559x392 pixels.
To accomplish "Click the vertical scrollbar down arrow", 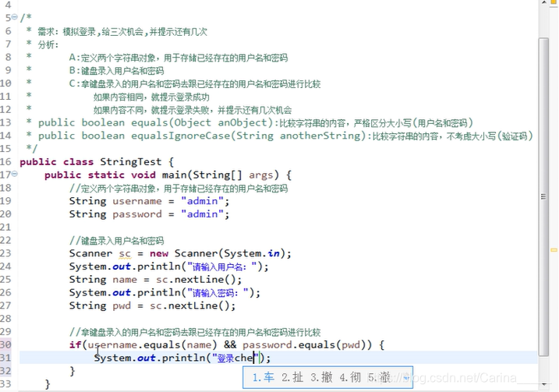I will click(x=543, y=385).
